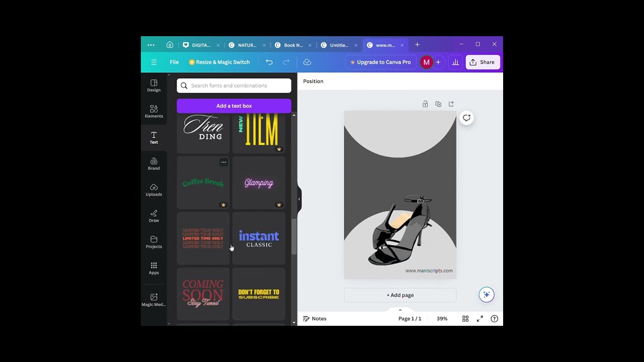The height and width of the screenshot is (362, 644).
Task: Open the Design panel in sidebar
Action: 154,85
